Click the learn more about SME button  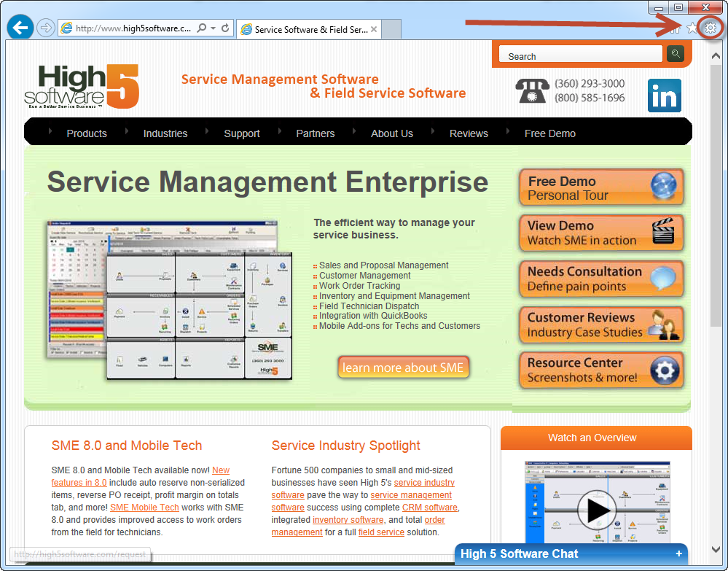[x=403, y=368]
